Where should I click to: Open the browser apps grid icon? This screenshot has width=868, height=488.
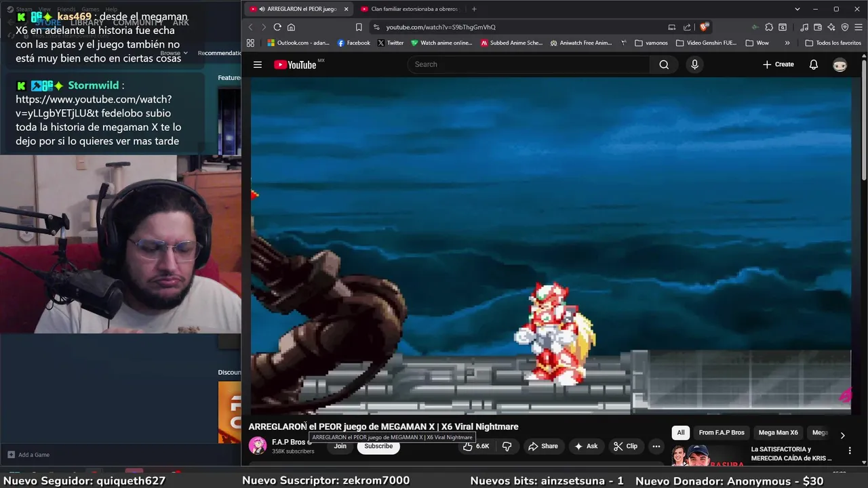coord(250,43)
